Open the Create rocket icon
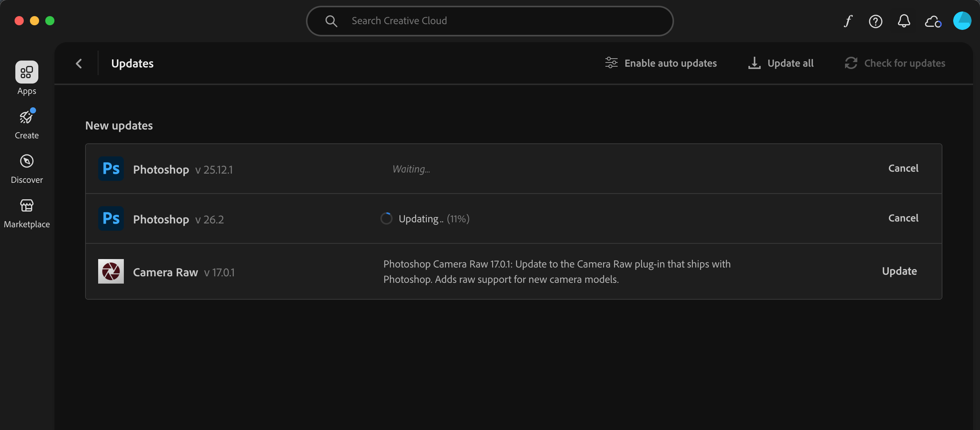980x430 pixels. click(26, 118)
